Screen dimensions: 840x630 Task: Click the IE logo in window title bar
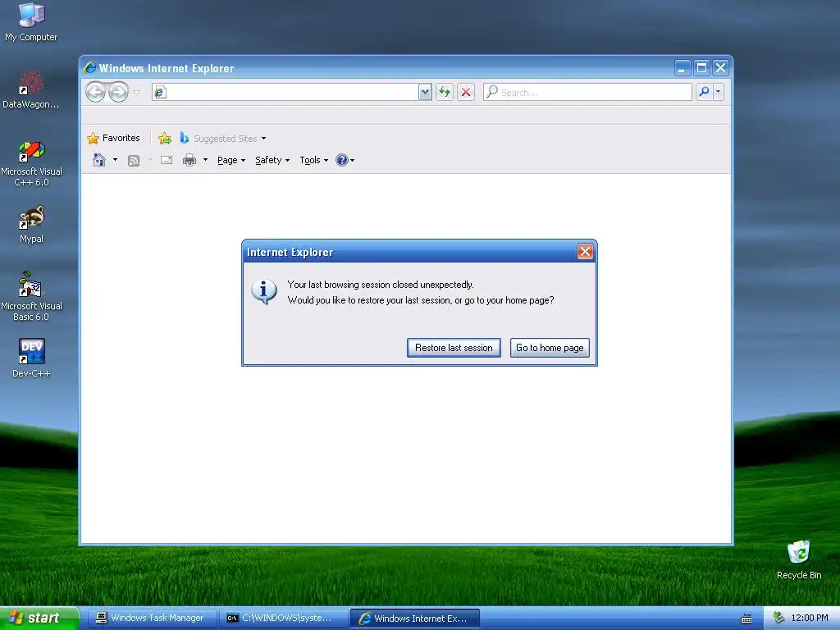(x=90, y=67)
